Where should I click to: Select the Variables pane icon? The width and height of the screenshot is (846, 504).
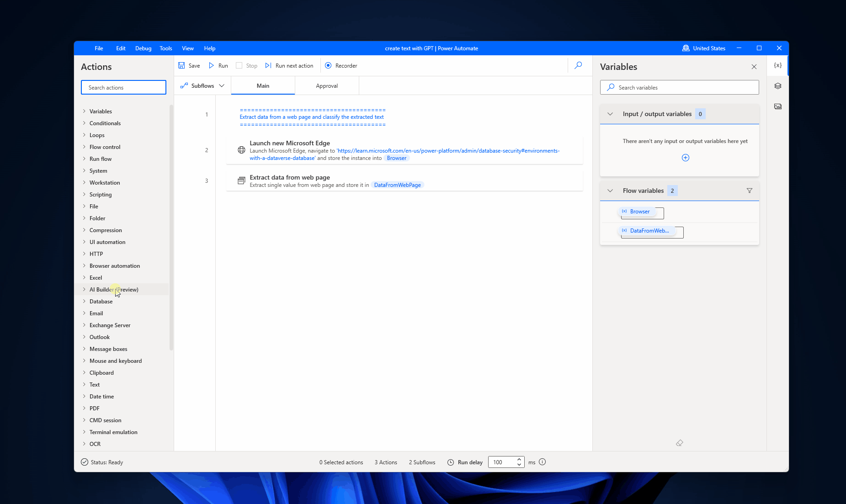point(777,65)
